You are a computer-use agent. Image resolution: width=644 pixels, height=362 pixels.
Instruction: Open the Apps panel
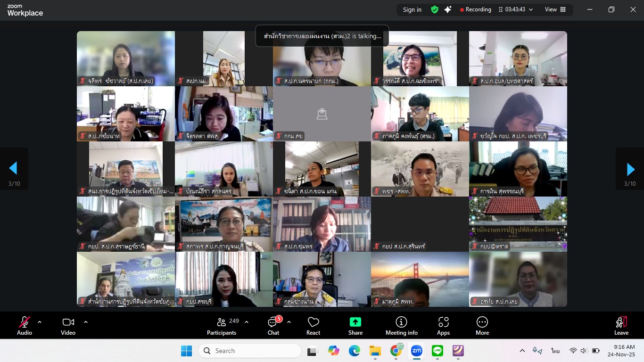[443, 326]
